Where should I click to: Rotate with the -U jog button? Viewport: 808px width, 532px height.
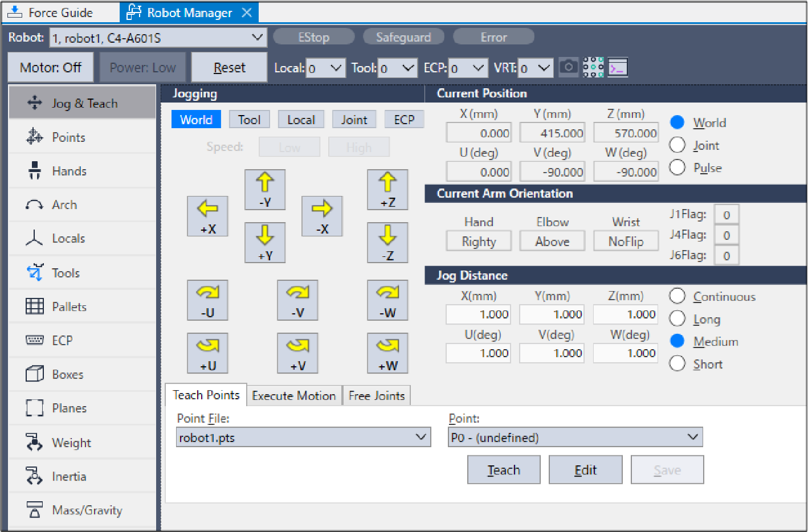coord(207,300)
